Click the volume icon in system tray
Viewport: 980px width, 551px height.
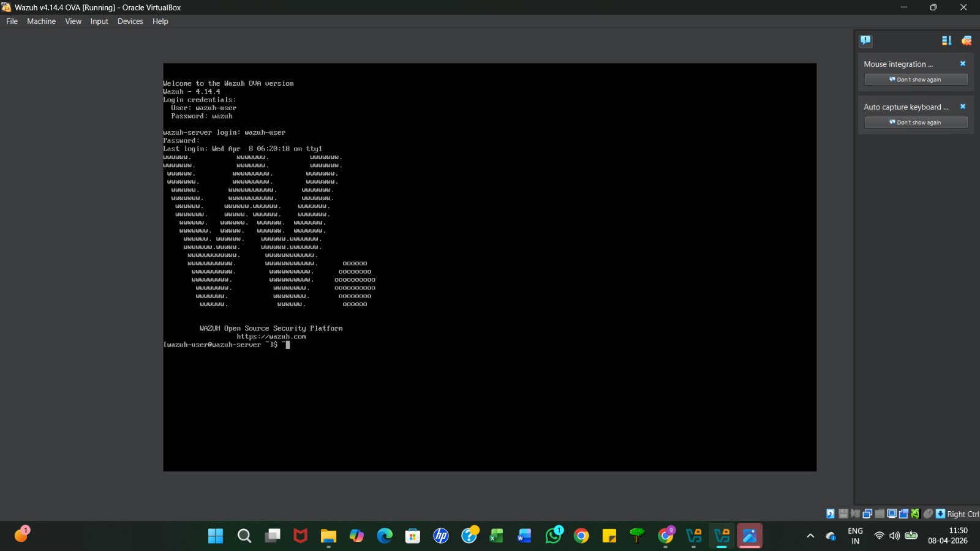tap(894, 536)
